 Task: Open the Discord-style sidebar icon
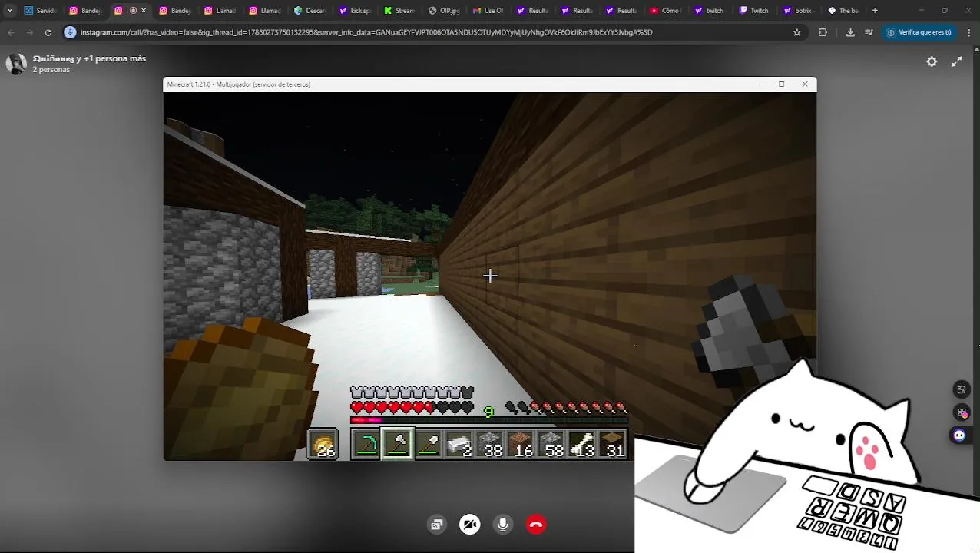(x=960, y=435)
